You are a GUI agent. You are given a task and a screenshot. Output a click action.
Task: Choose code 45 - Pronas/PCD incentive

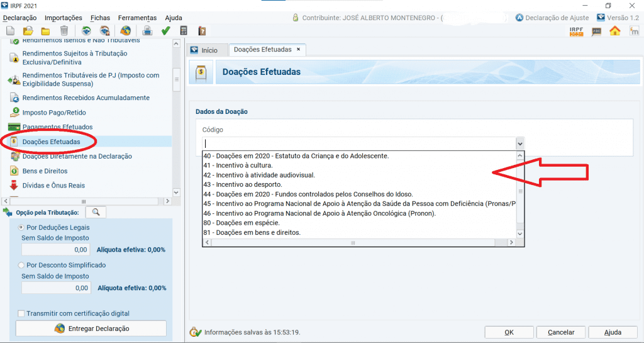pyautogui.click(x=359, y=204)
